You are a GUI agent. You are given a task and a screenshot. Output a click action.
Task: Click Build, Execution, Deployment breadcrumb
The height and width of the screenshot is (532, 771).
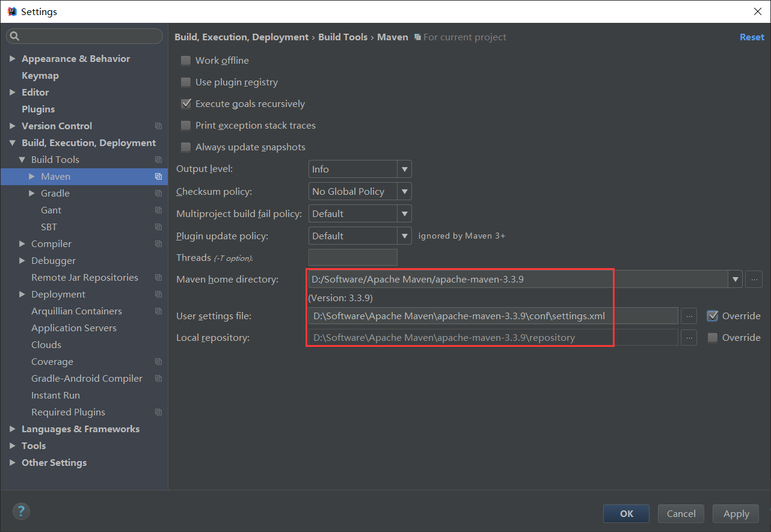click(242, 37)
